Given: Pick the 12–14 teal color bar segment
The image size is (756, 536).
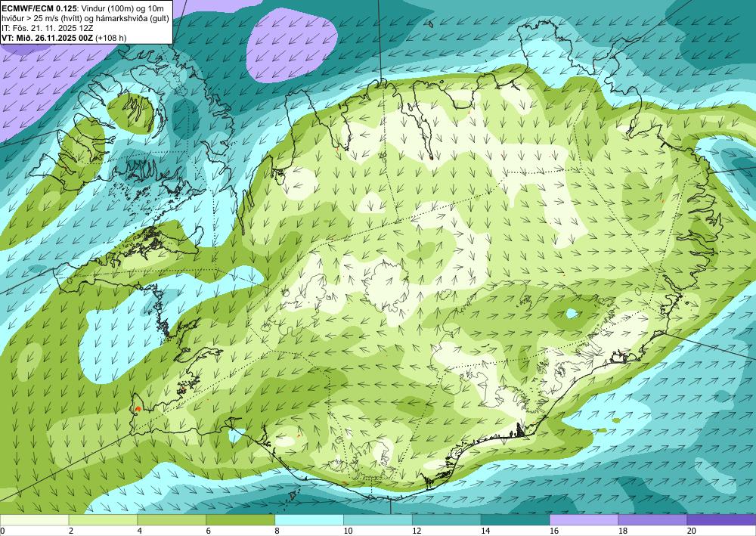Looking at the screenshot, I should [x=447, y=520].
